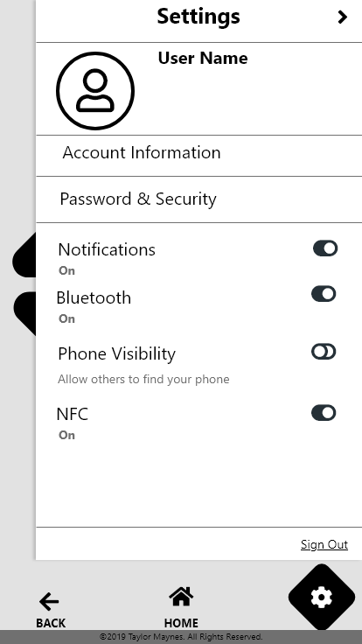Click the Phone Visibility description text
The width and height of the screenshot is (362, 644).
pyautogui.click(x=143, y=379)
